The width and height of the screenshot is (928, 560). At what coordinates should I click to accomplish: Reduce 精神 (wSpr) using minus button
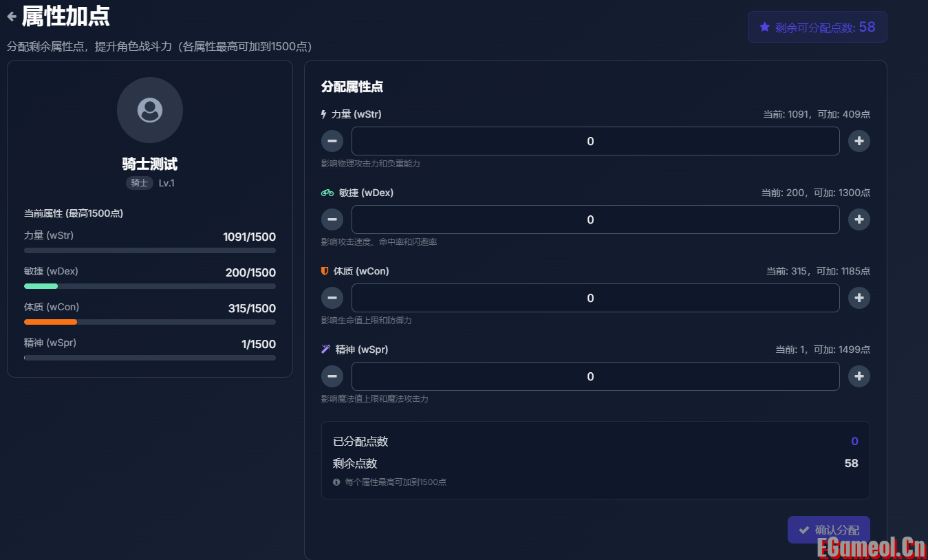(332, 376)
